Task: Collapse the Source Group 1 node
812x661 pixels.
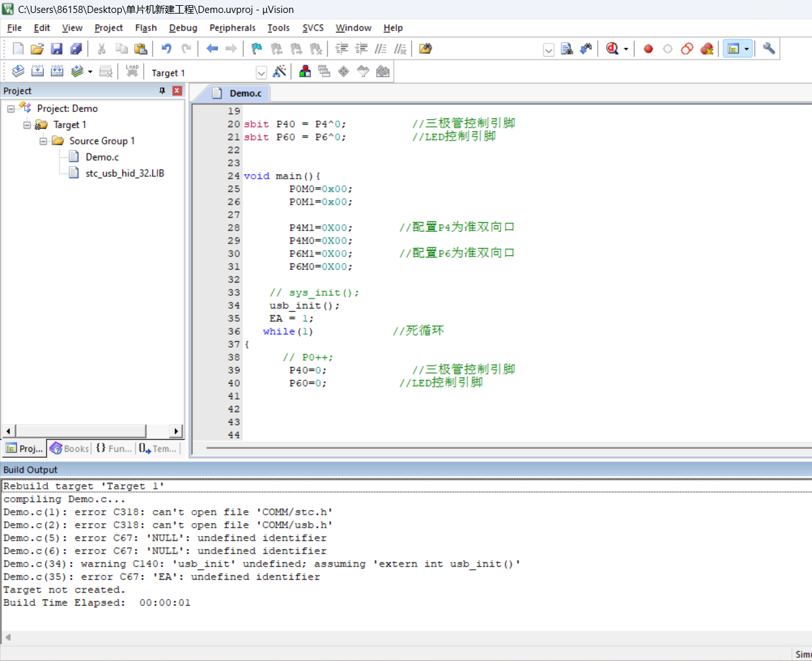Action: pyautogui.click(x=43, y=141)
